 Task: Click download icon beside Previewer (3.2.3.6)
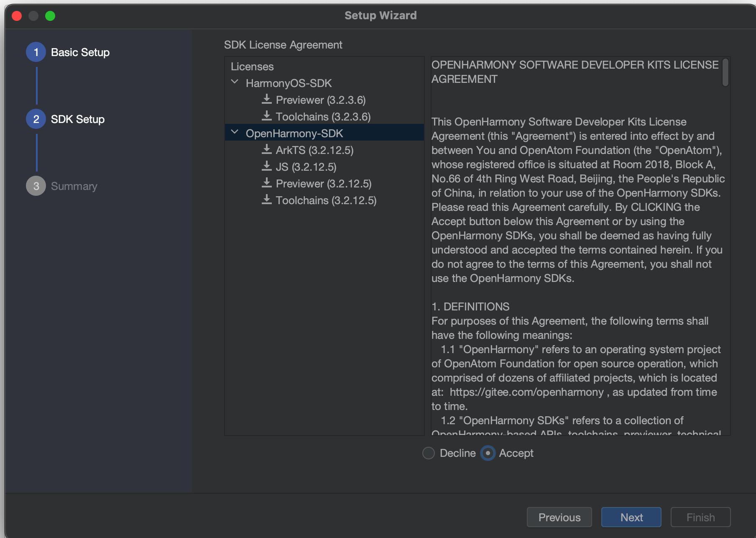(x=266, y=100)
